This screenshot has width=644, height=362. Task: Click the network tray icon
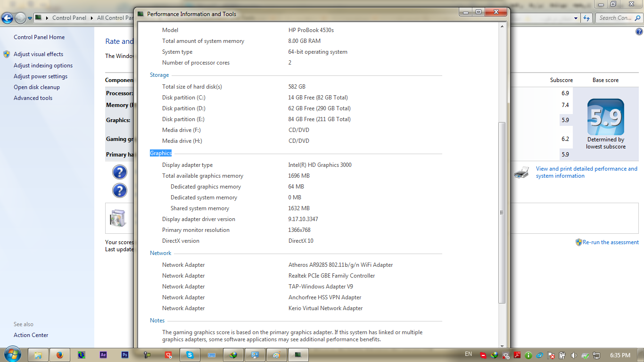(x=596, y=355)
